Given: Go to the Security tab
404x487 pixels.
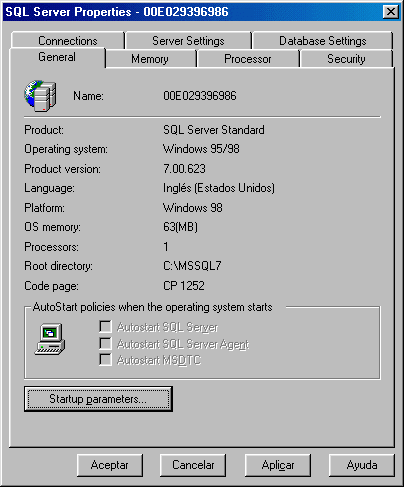Looking at the screenshot, I should point(346,59).
